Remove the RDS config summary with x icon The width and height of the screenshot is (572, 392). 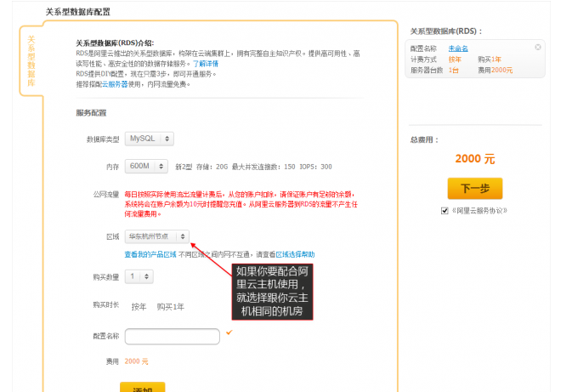(538, 47)
